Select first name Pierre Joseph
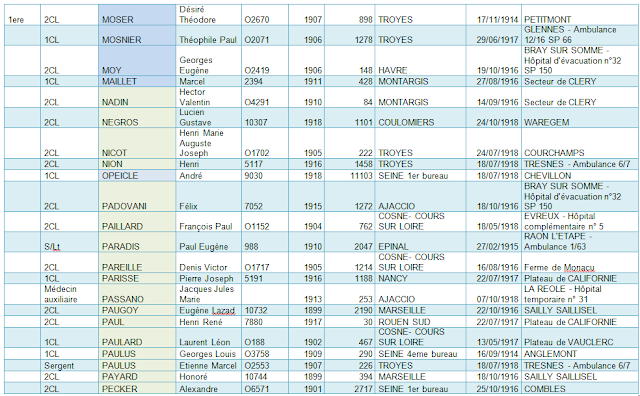The image size is (640, 396). pyautogui.click(x=206, y=278)
